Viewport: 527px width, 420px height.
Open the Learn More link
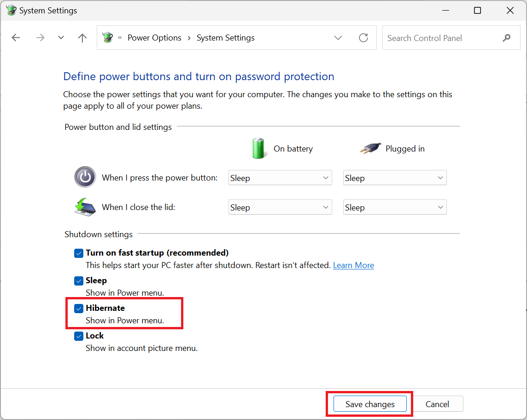(x=353, y=265)
